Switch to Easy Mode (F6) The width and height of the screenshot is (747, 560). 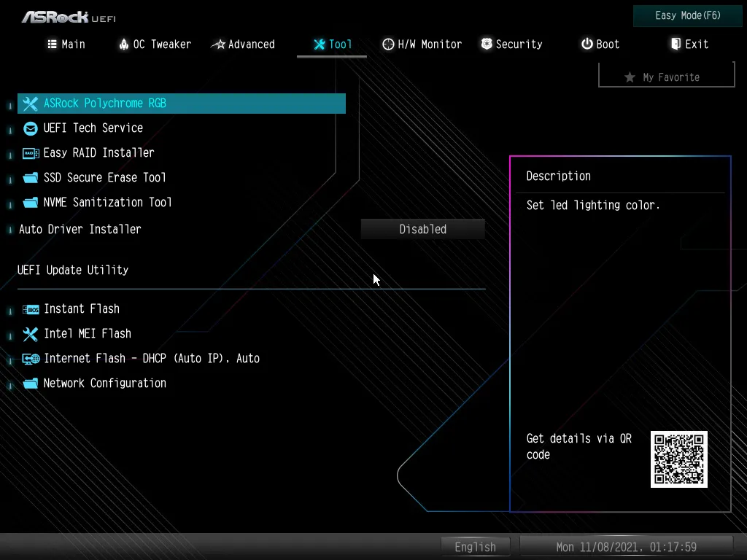click(688, 16)
